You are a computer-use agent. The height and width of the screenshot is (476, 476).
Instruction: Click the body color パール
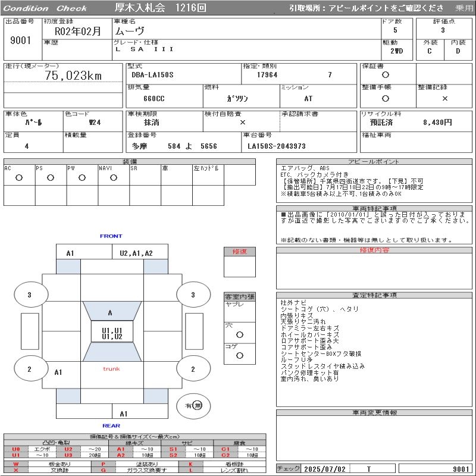click(34, 123)
